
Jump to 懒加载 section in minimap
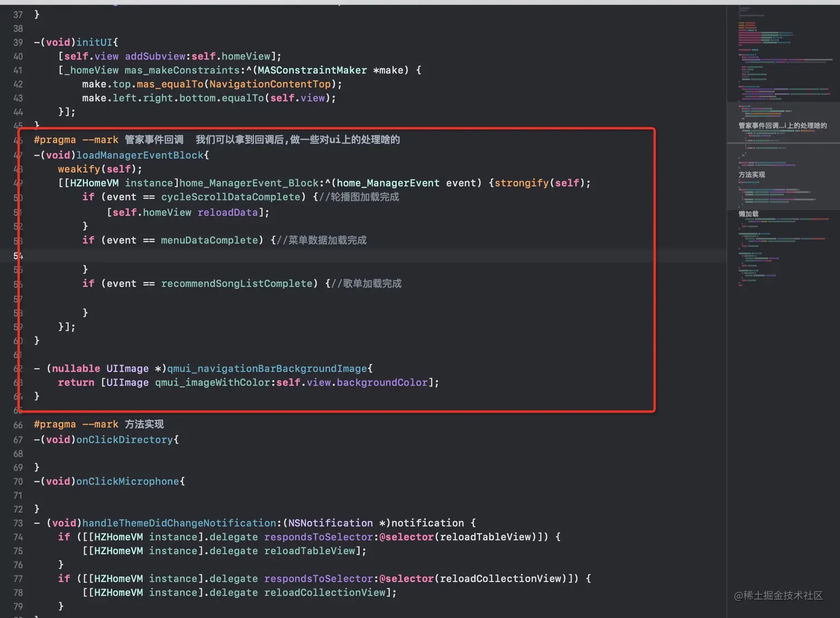pyautogui.click(x=748, y=214)
